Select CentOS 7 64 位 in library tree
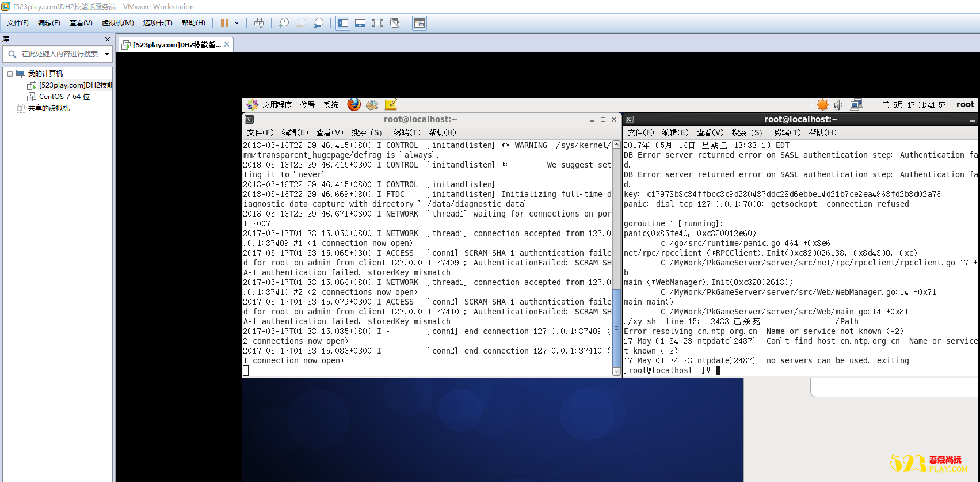Screen dimensions: 980x482 [64, 97]
